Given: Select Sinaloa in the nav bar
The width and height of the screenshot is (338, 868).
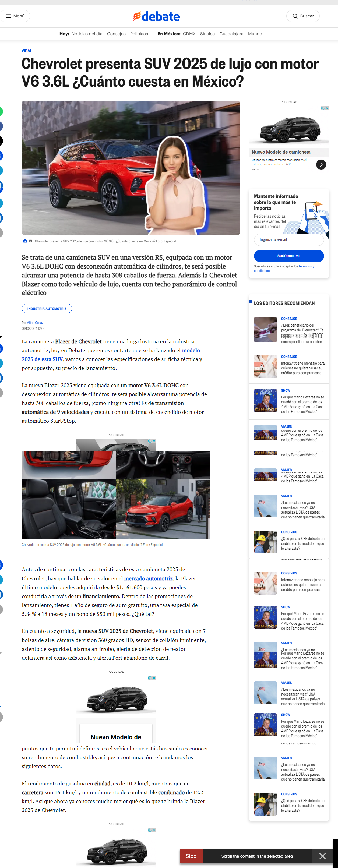Looking at the screenshot, I should (207, 34).
